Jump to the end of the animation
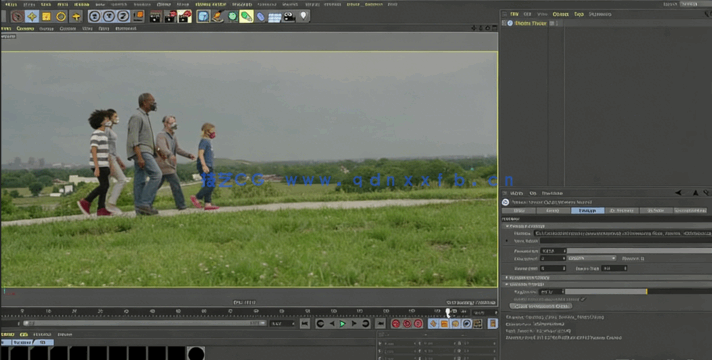Screen dimensions: 712x360 [381, 324]
